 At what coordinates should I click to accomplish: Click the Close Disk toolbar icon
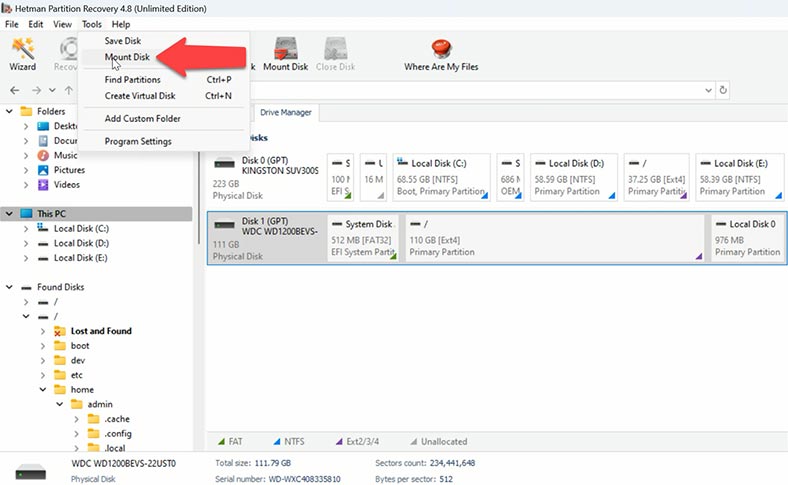[335, 54]
